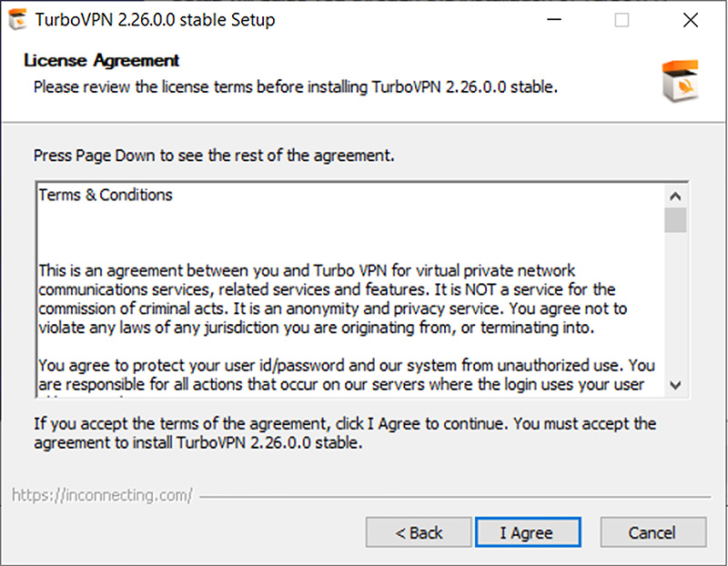Accept the license with I Agree
The image size is (728, 566).
[x=528, y=532]
